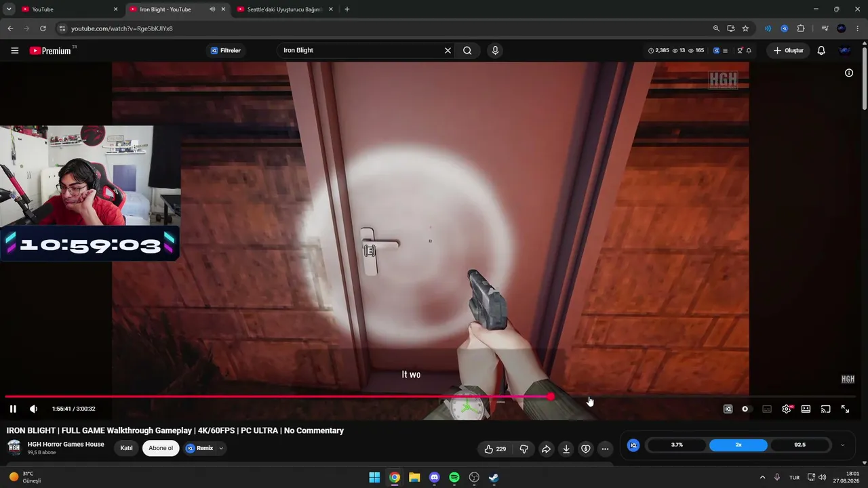Open HGH Horror Games House channel name
868x488 pixels.
[x=66, y=445]
